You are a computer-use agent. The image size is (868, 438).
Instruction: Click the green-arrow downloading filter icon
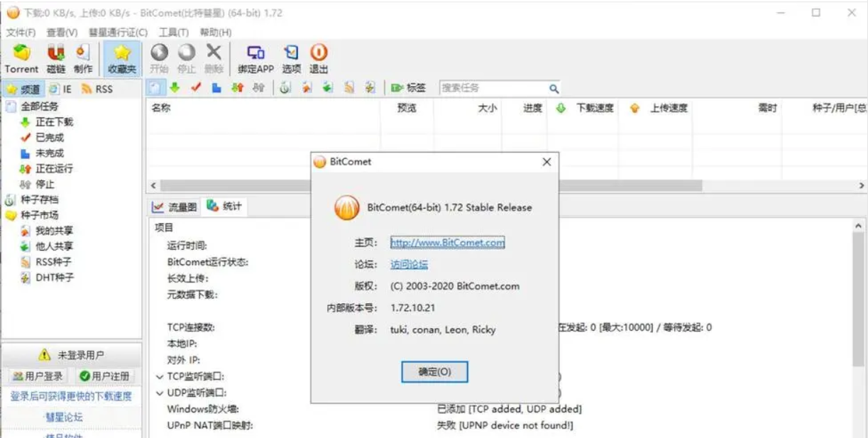(174, 87)
